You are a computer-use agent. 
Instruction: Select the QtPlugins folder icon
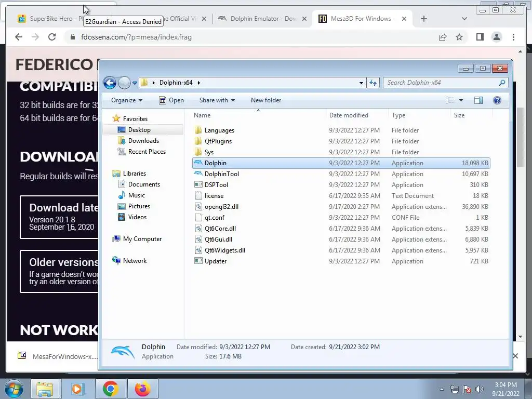pyautogui.click(x=198, y=141)
